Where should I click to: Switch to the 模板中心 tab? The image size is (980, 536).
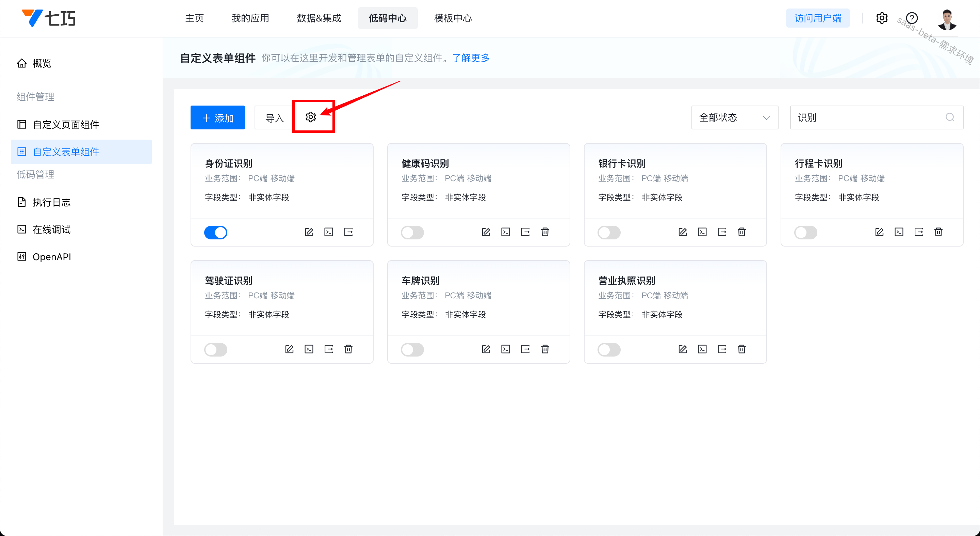point(453,18)
